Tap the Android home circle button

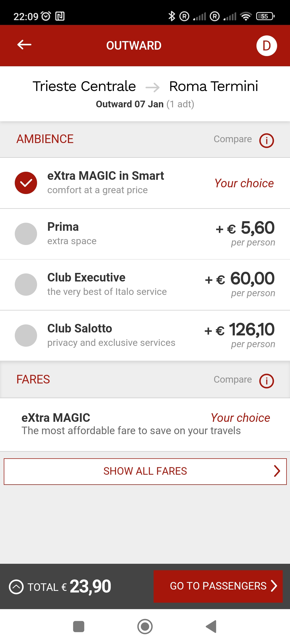[145, 627]
